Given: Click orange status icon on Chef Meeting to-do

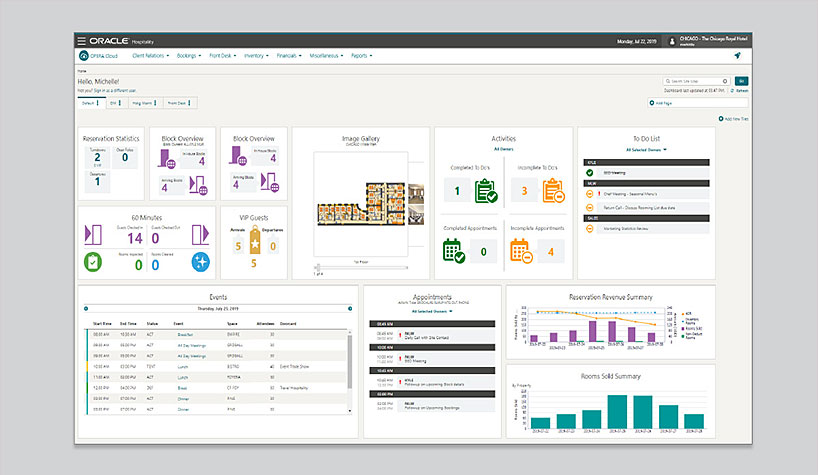Looking at the screenshot, I should [x=590, y=194].
